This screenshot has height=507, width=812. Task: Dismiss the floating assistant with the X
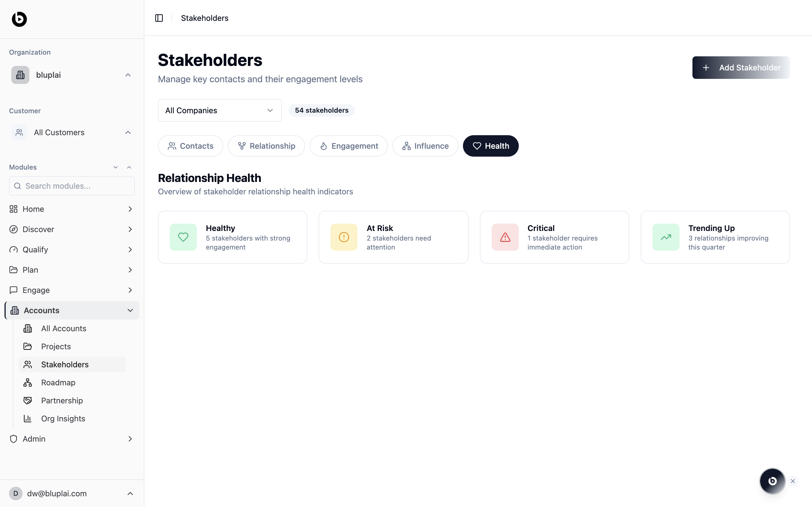pyautogui.click(x=793, y=481)
